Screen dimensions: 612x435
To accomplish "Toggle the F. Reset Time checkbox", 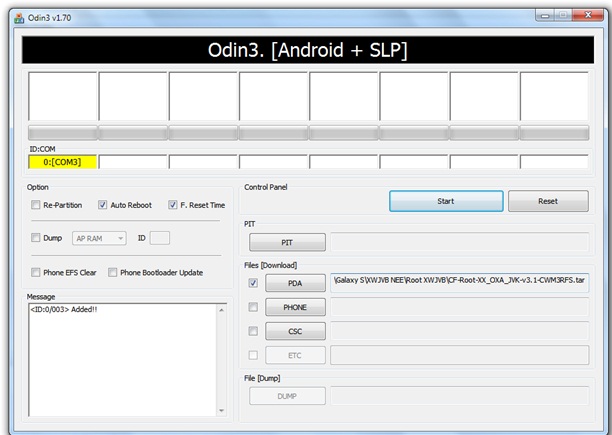I will tap(173, 205).
